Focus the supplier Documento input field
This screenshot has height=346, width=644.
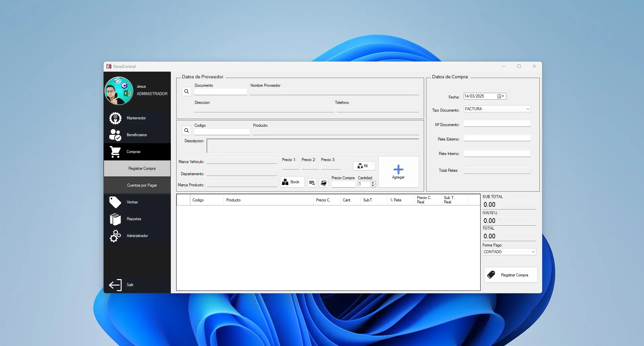click(x=221, y=92)
